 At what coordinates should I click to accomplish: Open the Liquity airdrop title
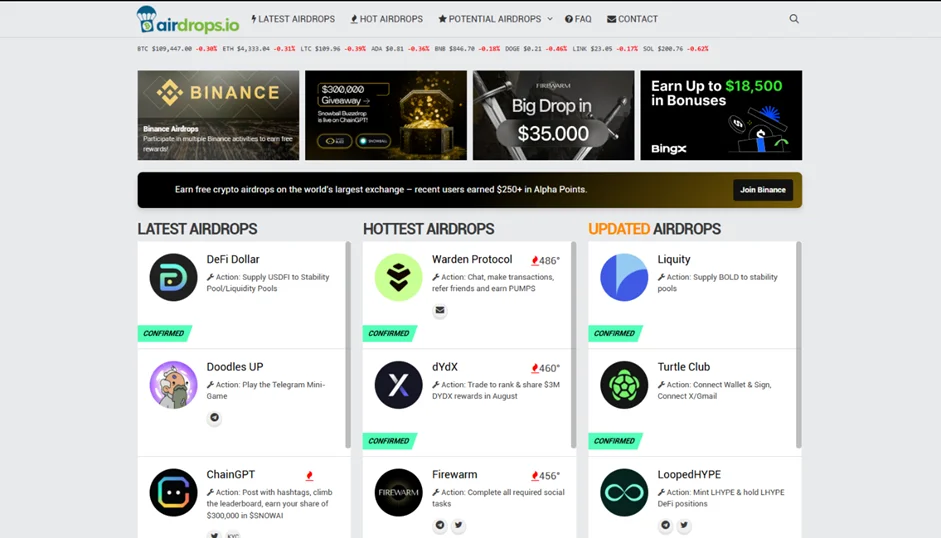coord(673,259)
